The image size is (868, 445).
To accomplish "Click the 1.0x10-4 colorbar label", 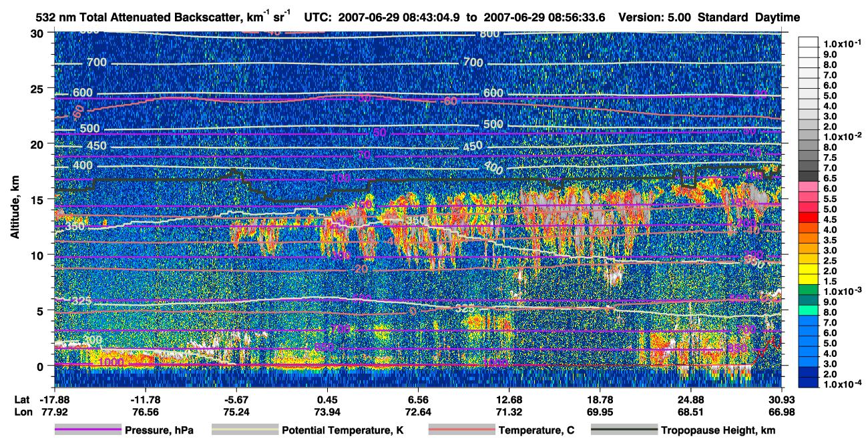I will click(x=843, y=385).
